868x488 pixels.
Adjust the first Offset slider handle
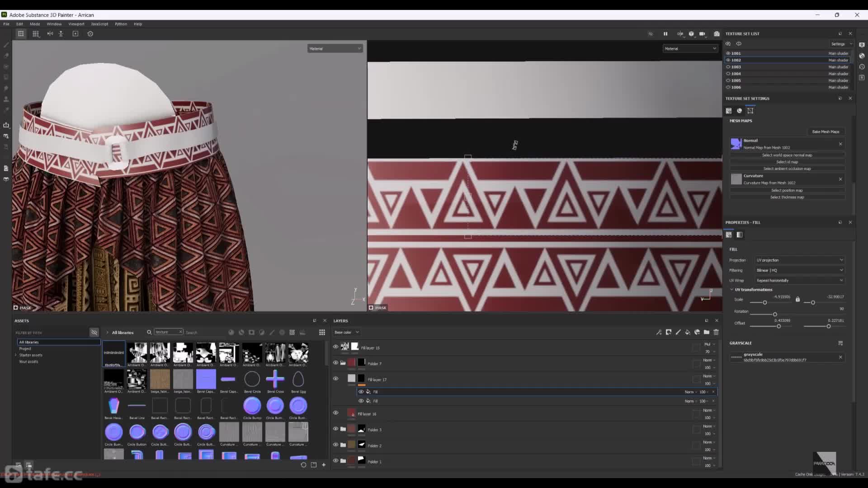(x=778, y=326)
